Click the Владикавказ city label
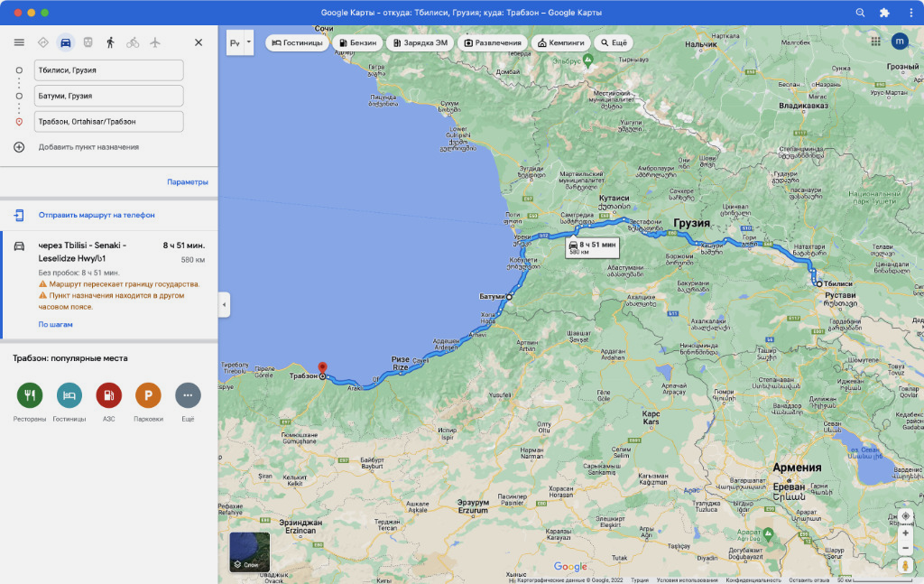 pos(803,107)
